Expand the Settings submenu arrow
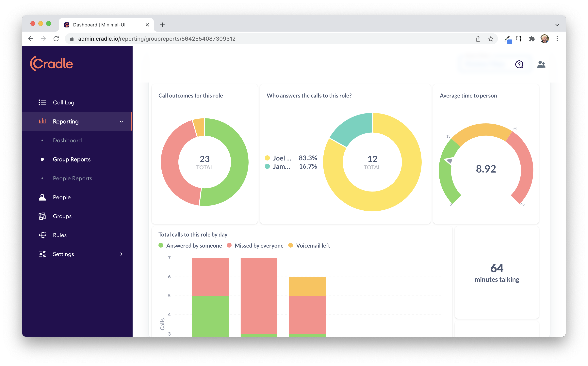 121,254
